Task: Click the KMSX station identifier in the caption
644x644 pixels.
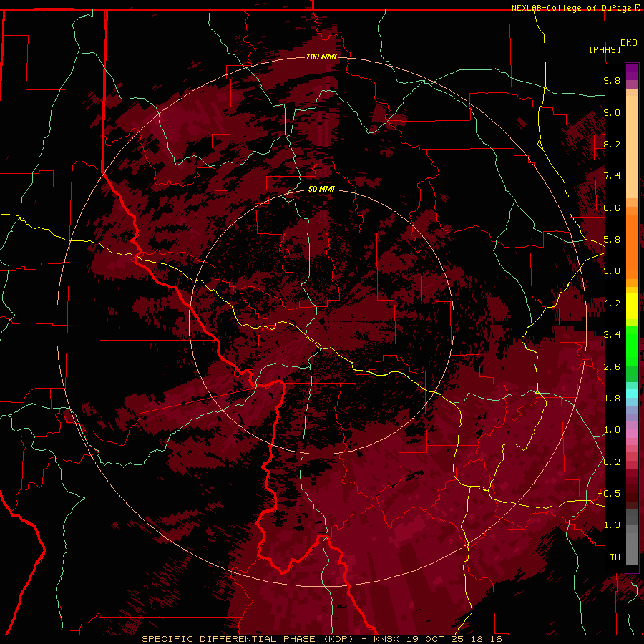Action: pyautogui.click(x=388, y=639)
